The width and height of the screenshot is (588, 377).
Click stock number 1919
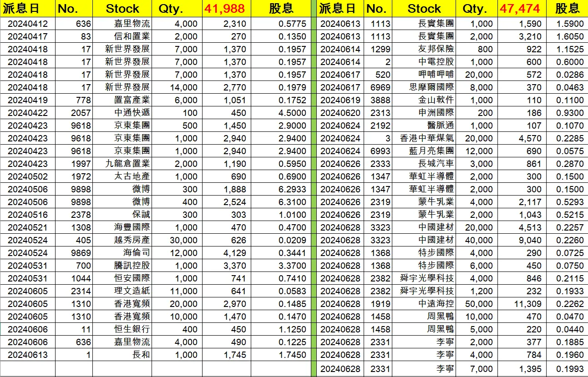[378, 304]
